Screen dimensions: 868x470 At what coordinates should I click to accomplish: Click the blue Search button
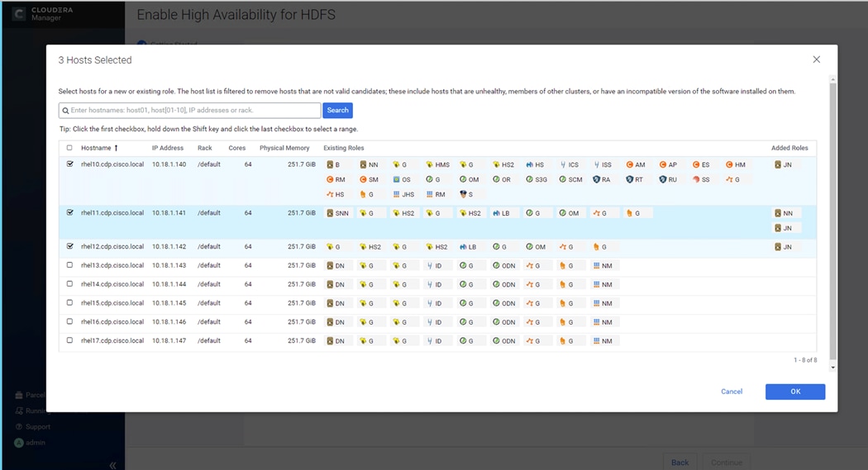[337, 111]
